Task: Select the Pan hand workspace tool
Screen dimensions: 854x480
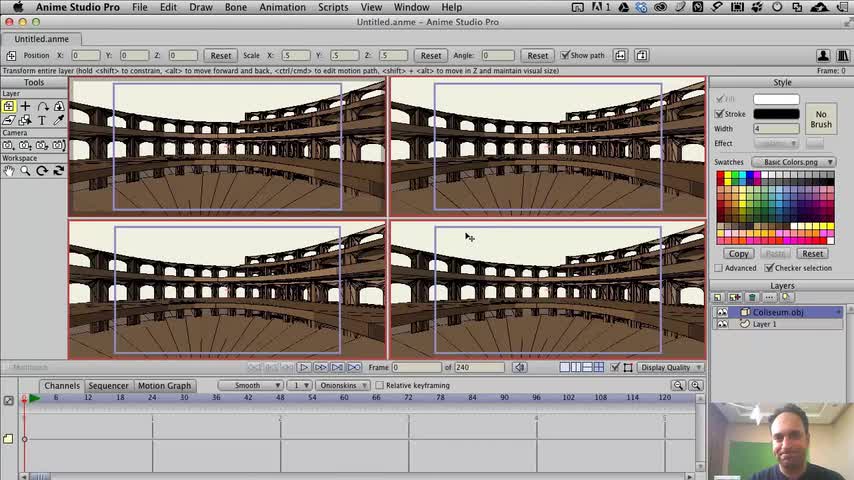Action: 9,171
